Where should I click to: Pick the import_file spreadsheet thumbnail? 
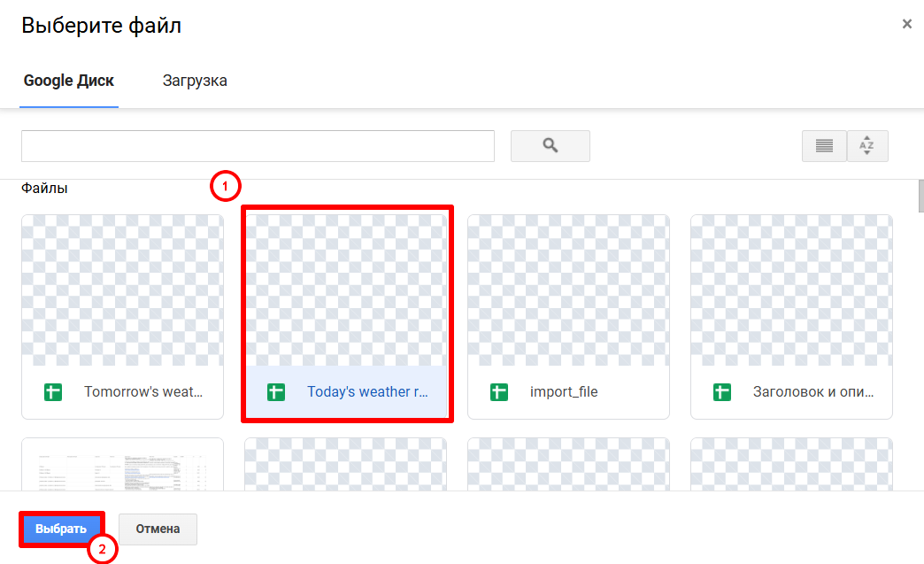tap(568, 290)
